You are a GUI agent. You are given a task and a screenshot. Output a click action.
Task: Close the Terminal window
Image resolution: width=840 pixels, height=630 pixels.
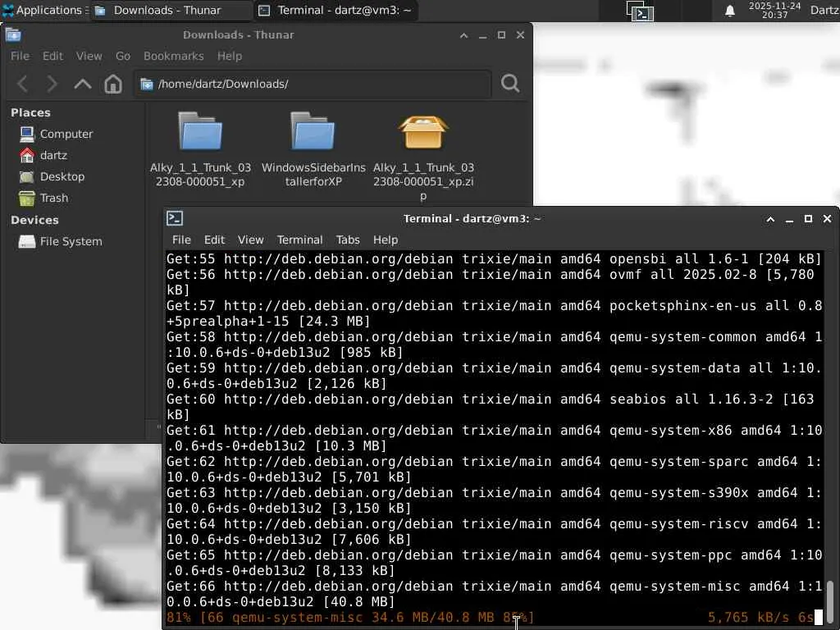point(827,218)
